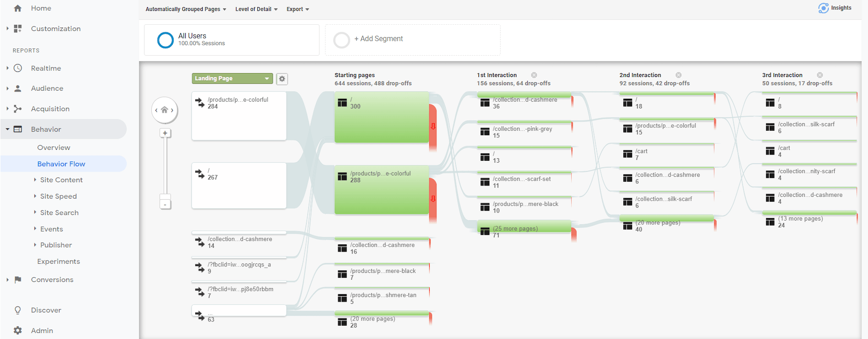Remove the 1st Interaction column
Viewport: 868px width, 339px height.
(x=534, y=75)
